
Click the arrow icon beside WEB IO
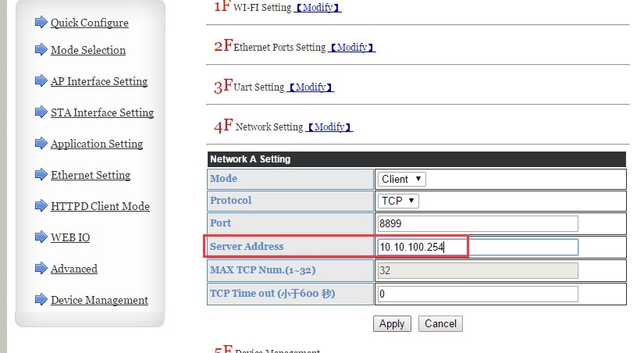(41, 237)
